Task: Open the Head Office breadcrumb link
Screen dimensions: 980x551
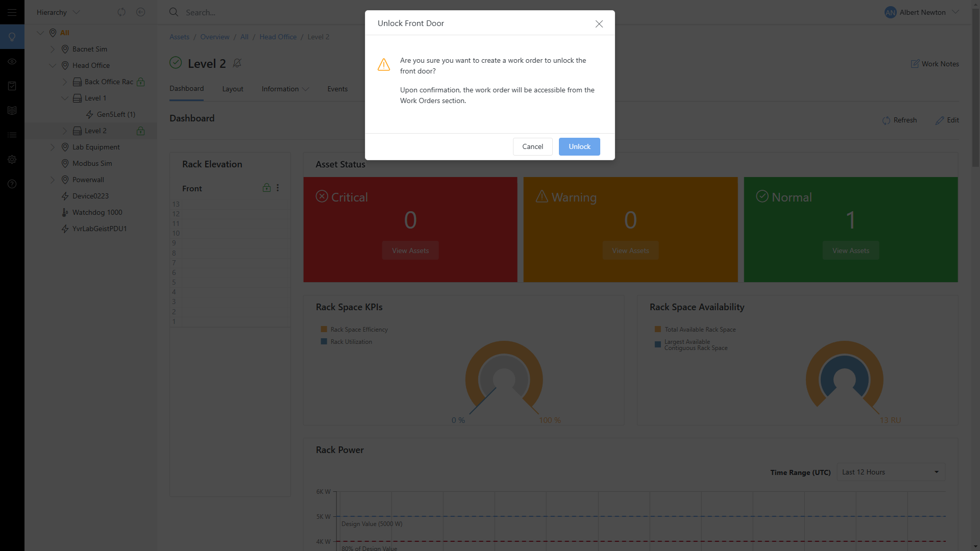Action: click(278, 37)
